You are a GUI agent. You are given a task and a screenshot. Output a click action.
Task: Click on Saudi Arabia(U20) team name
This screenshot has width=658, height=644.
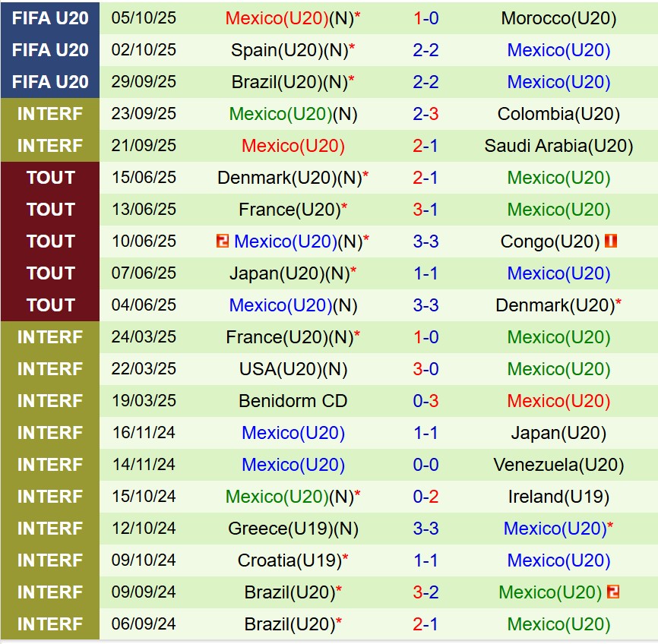(558, 146)
